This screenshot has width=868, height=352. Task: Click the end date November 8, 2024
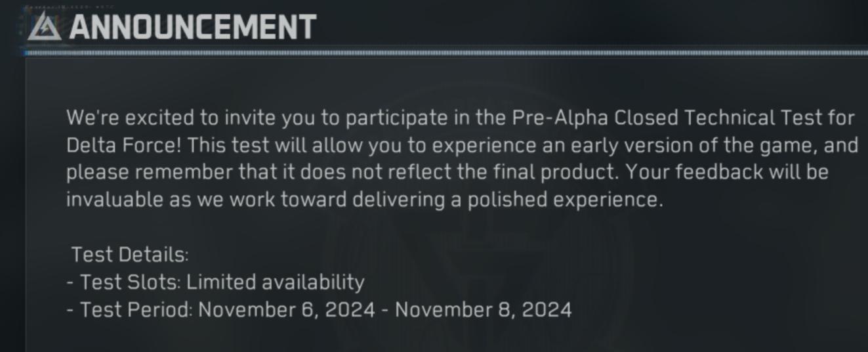484,309
